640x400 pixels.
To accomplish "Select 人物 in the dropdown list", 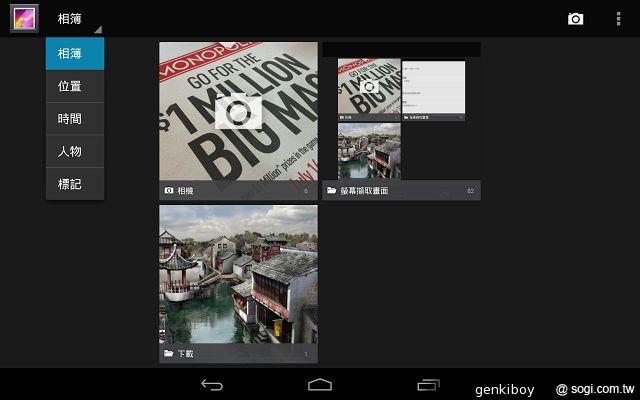I will [x=75, y=151].
